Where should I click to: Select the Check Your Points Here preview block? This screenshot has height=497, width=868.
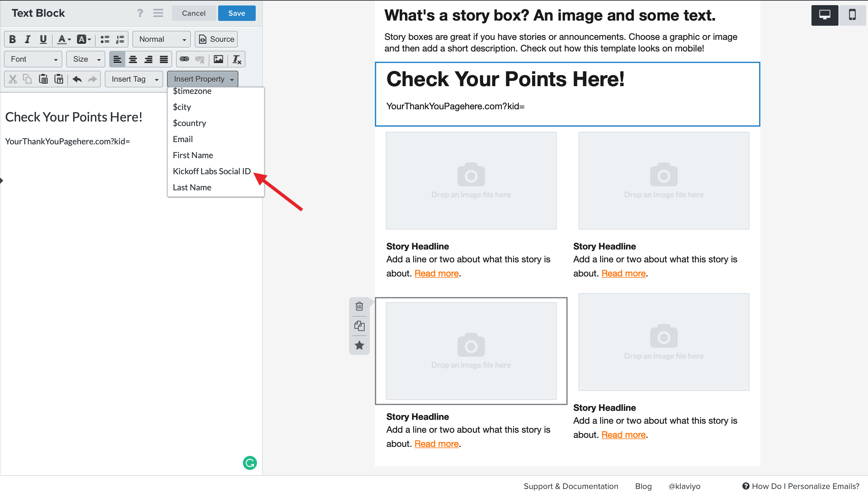[x=568, y=94]
